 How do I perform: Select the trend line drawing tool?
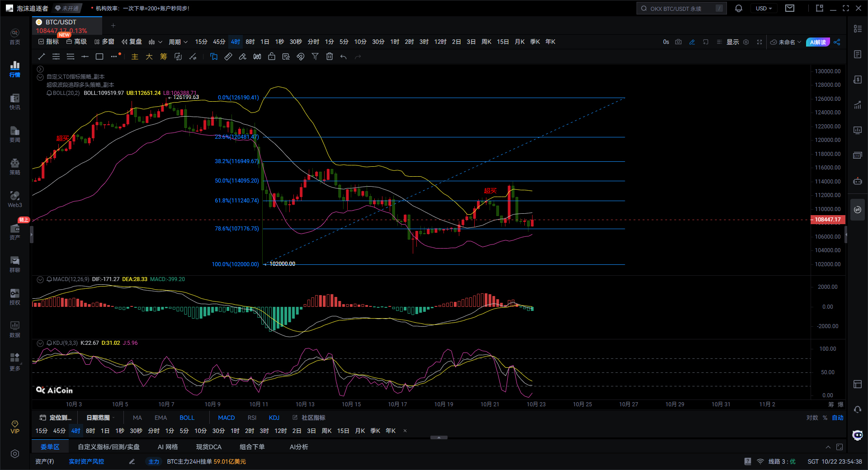tap(42, 56)
